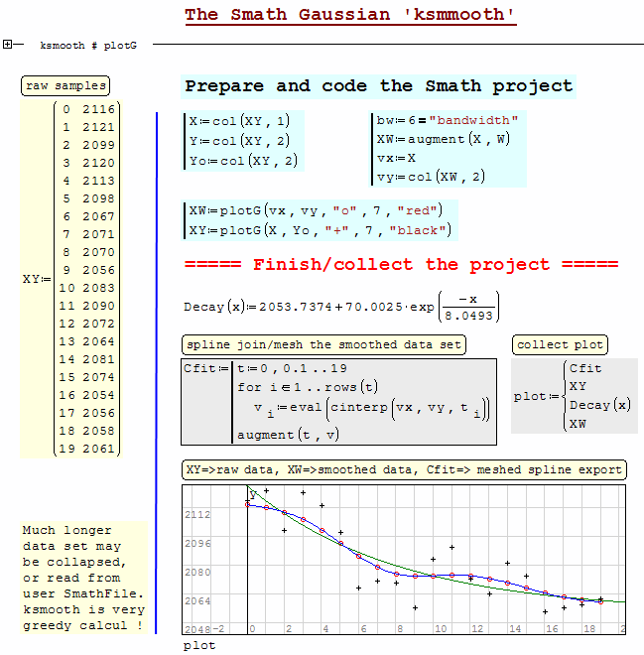
Task: Select the 'spline join/mesh' label box
Action: point(323,345)
